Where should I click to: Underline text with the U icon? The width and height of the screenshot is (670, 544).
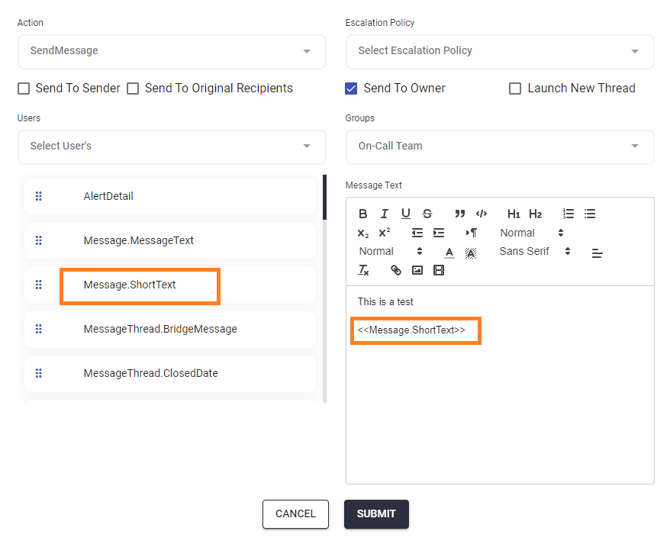[406, 214]
